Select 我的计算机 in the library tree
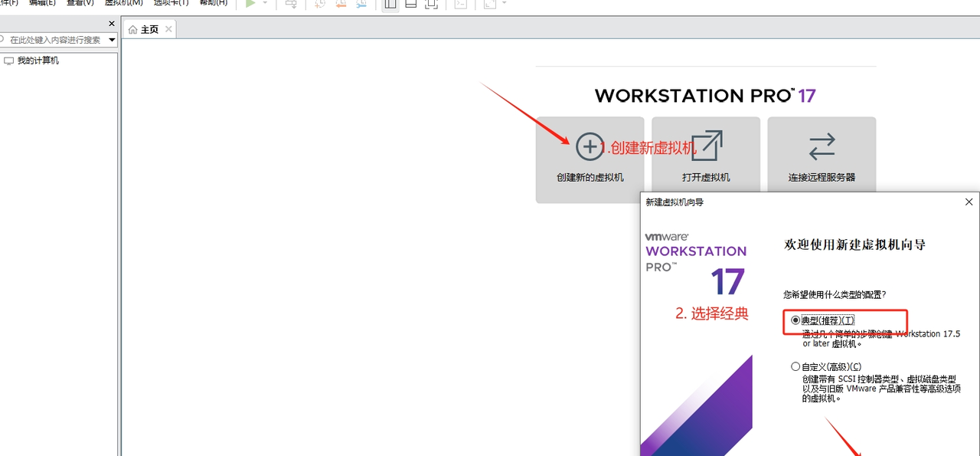The height and width of the screenshot is (456, 980). tap(38, 61)
